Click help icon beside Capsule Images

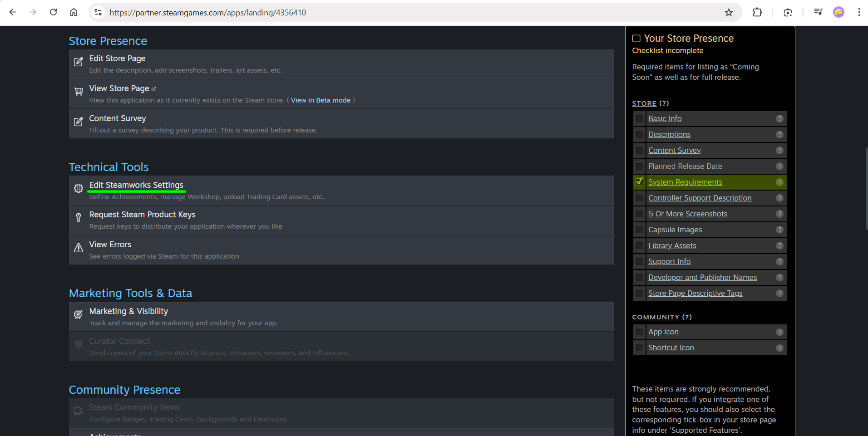779,230
